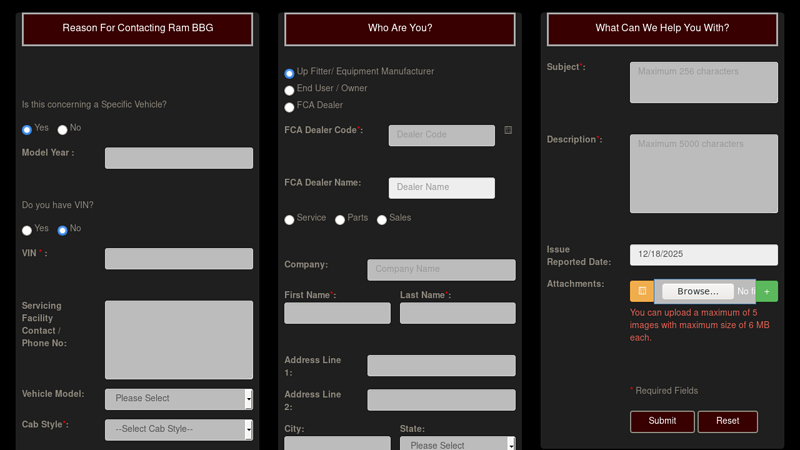Click the Required Fields note text

(666, 391)
